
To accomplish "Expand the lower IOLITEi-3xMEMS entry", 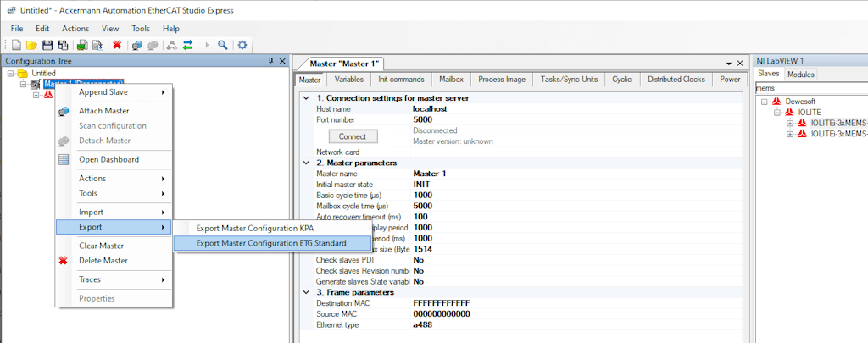I will (x=790, y=134).
